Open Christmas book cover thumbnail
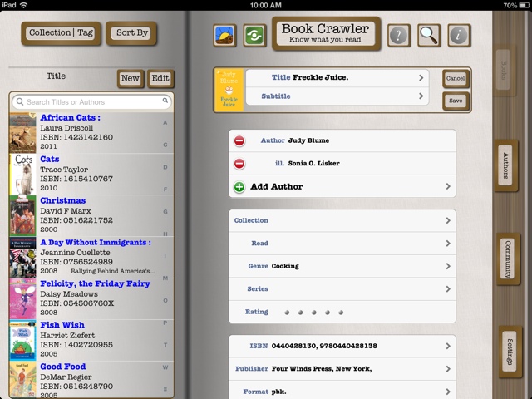 pyautogui.click(x=22, y=216)
